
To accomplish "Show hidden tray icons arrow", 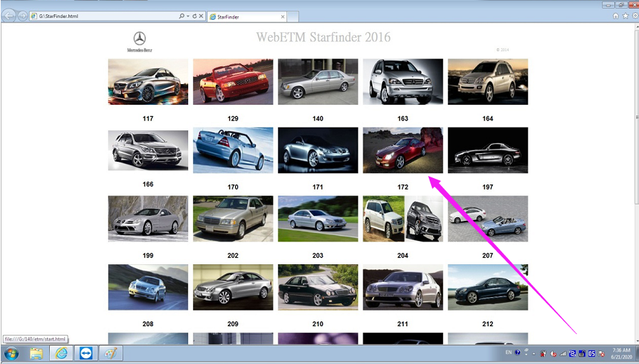I will click(534, 354).
